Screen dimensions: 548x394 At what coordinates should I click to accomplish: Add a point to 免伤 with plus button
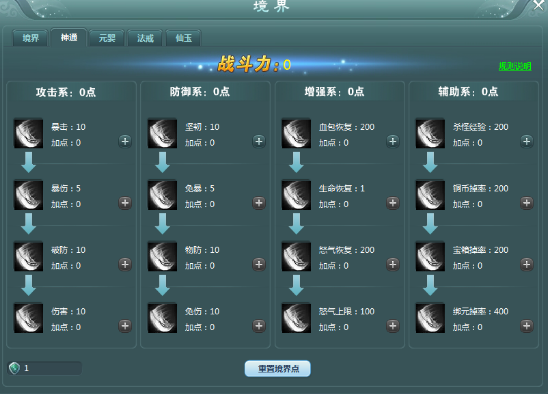click(259, 326)
